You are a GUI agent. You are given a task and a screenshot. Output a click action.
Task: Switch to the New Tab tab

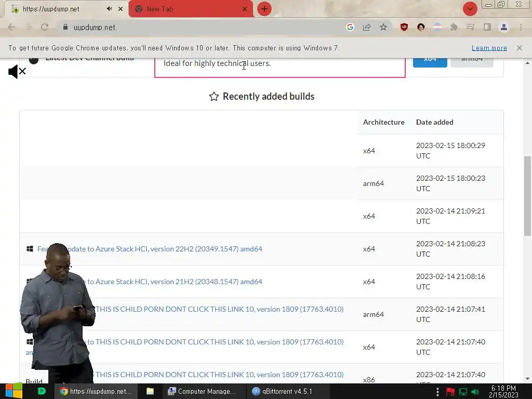[x=190, y=9]
